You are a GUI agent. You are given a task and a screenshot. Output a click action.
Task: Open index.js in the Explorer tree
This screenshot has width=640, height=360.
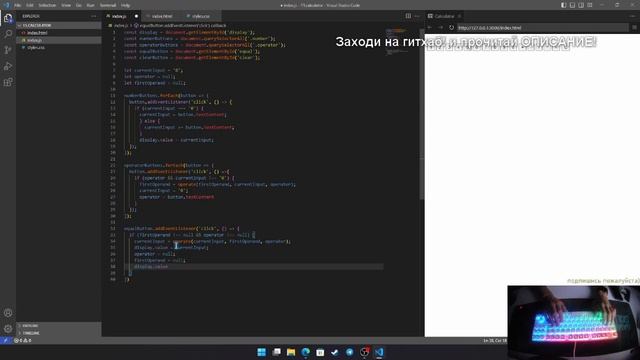pyautogui.click(x=59, y=40)
